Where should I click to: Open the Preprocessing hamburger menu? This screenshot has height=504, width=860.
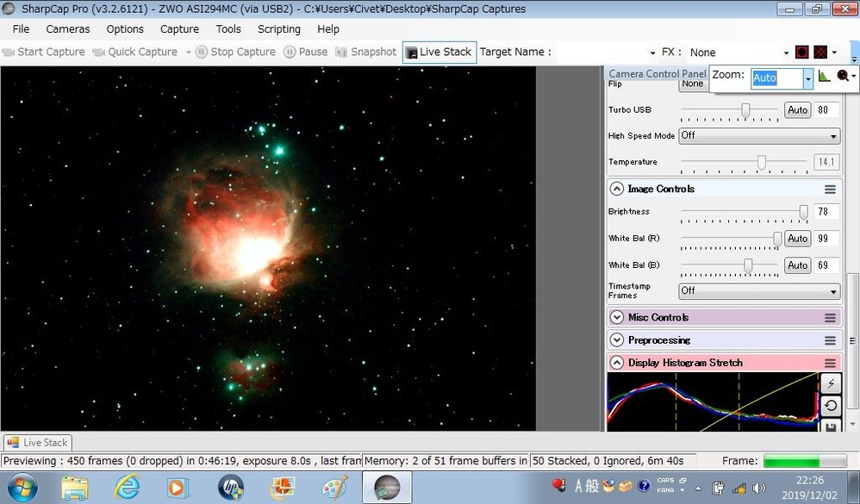[x=830, y=340]
